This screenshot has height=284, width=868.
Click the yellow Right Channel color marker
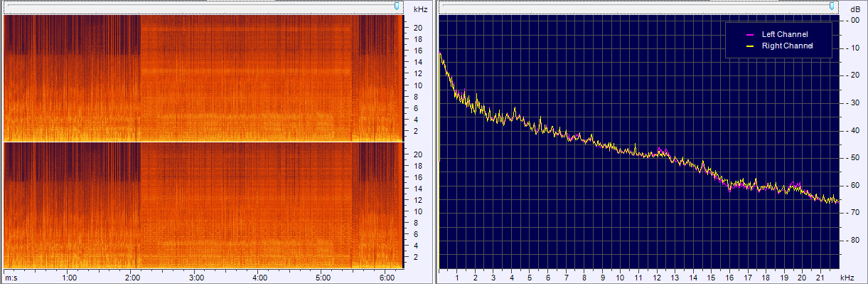pos(749,46)
